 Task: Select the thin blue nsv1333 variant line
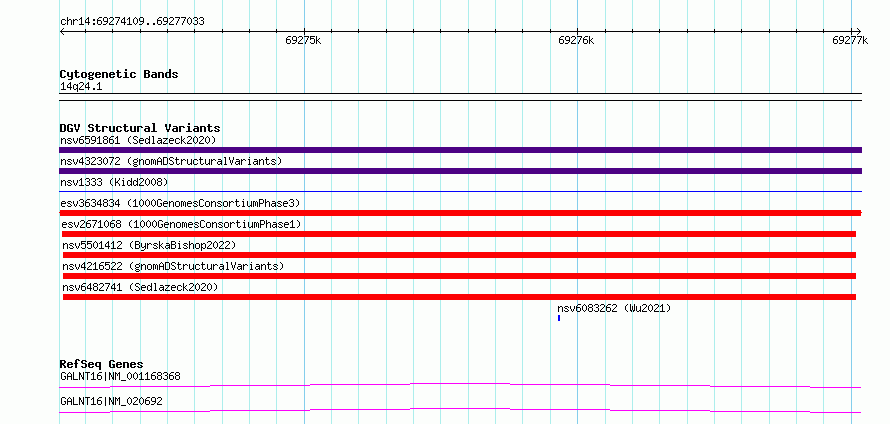(460, 192)
